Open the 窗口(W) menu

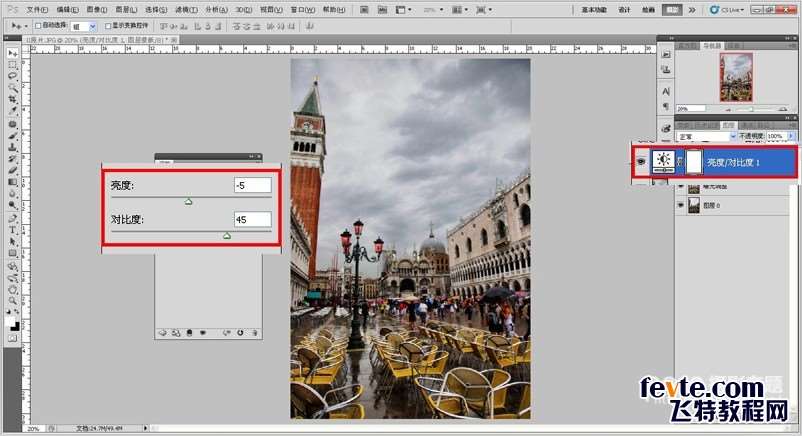tap(303, 10)
